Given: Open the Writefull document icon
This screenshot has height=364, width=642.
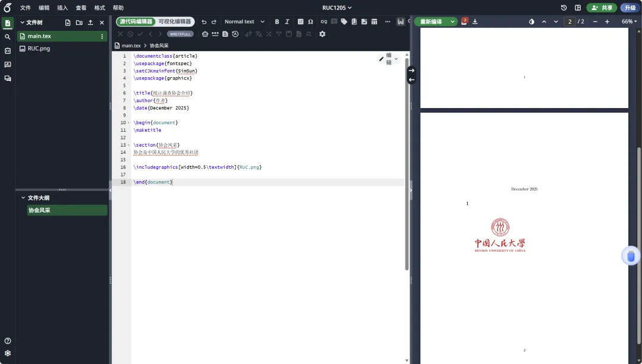Looking at the screenshot, I should point(225,34).
